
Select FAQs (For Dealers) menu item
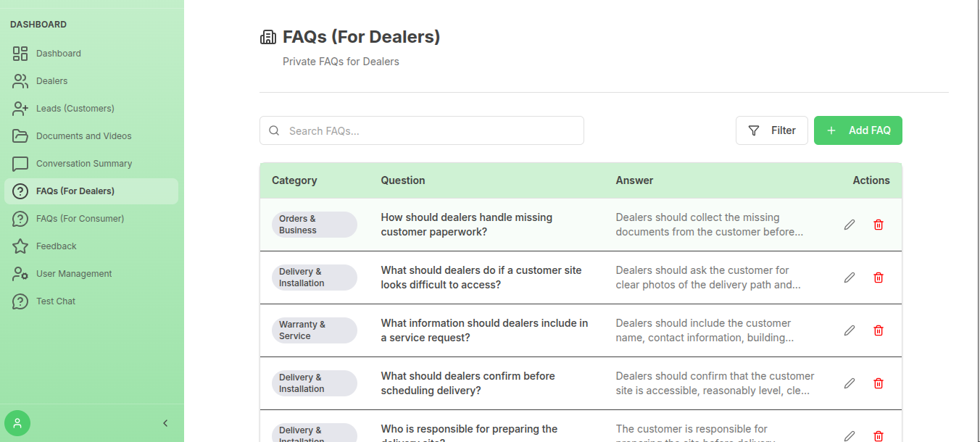(91, 191)
